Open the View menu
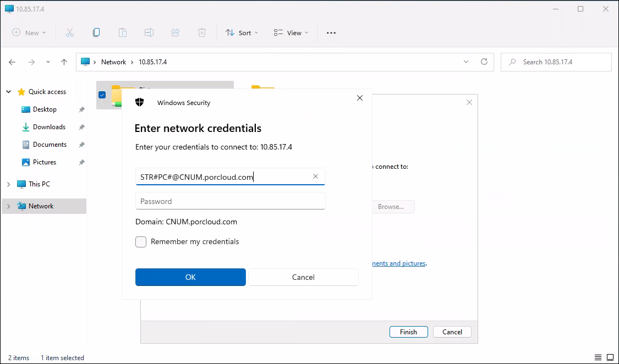 click(x=291, y=33)
